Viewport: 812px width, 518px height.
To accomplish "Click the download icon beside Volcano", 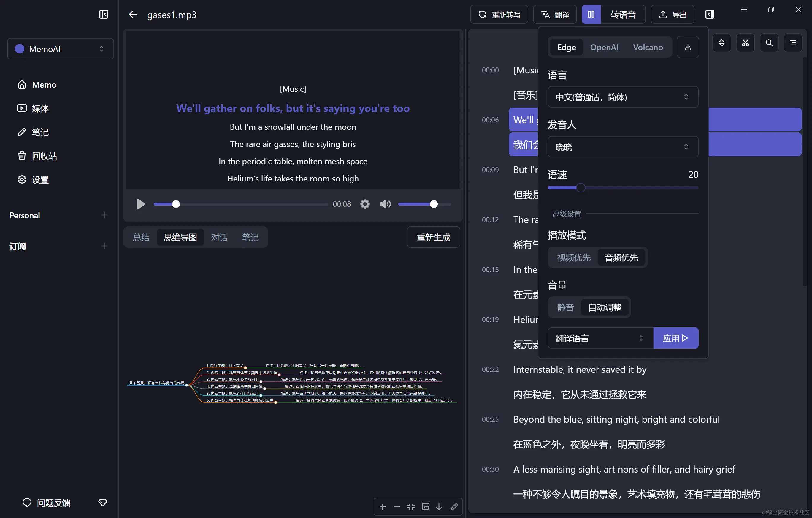I will 688,47.
